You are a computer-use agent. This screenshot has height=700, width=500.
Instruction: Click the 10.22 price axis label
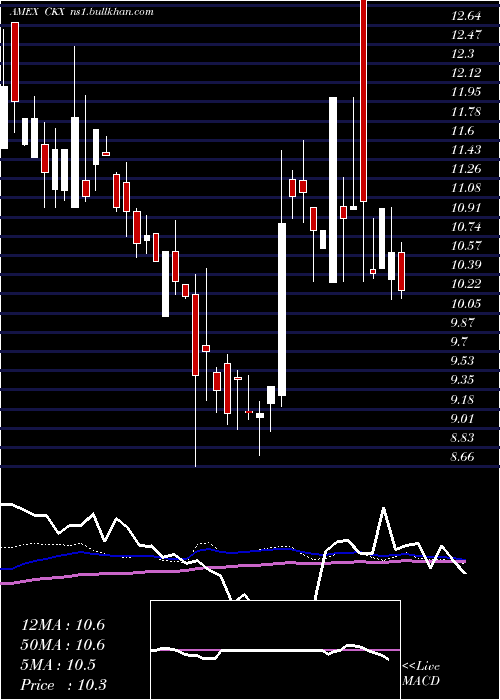466,284
